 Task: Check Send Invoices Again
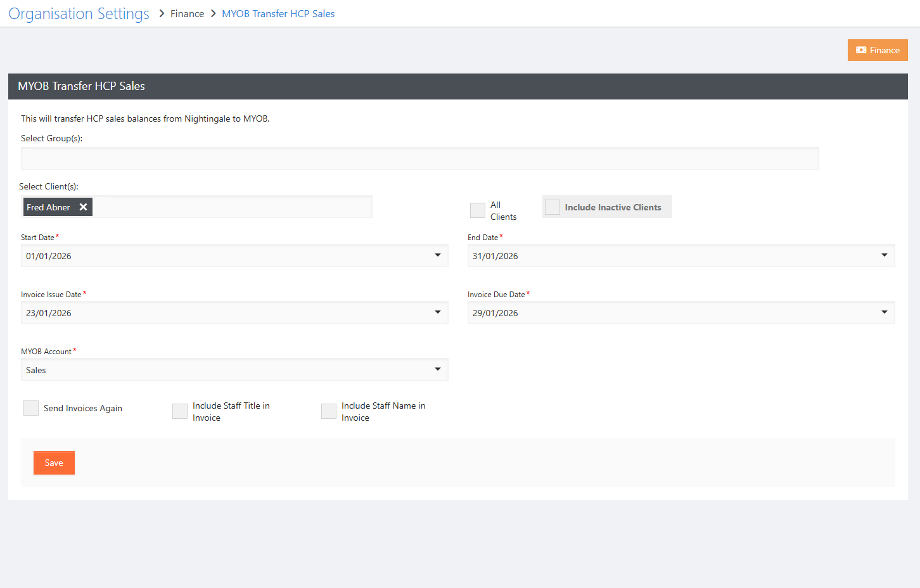pyautogui.click(x=31, y=408)
